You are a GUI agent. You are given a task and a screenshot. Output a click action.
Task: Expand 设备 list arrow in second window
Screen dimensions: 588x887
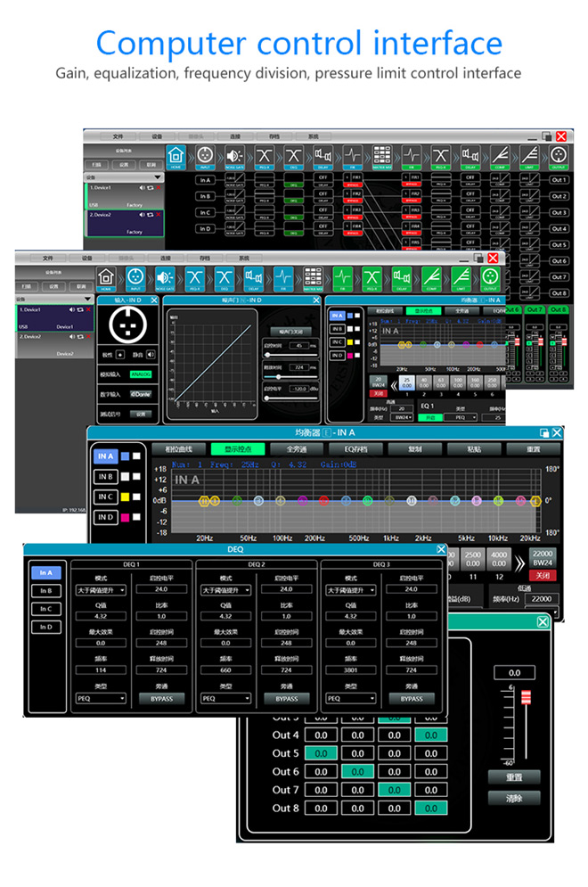click(x=87, y=300)
